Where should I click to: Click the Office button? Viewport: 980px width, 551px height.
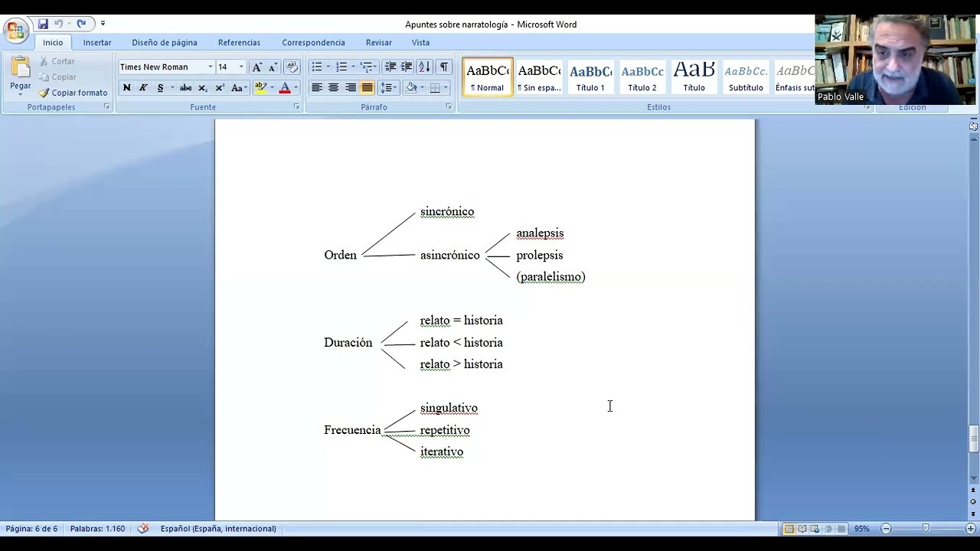[x=15, y=31]
